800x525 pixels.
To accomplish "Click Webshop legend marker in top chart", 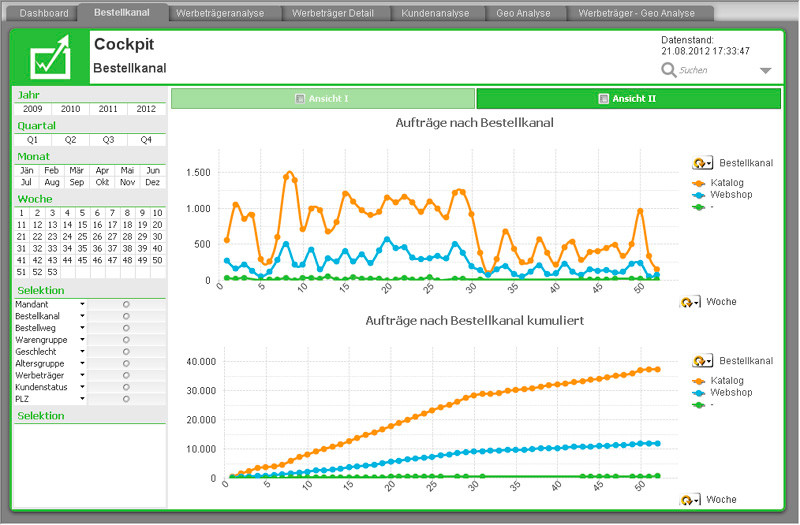I will (698, 195).
